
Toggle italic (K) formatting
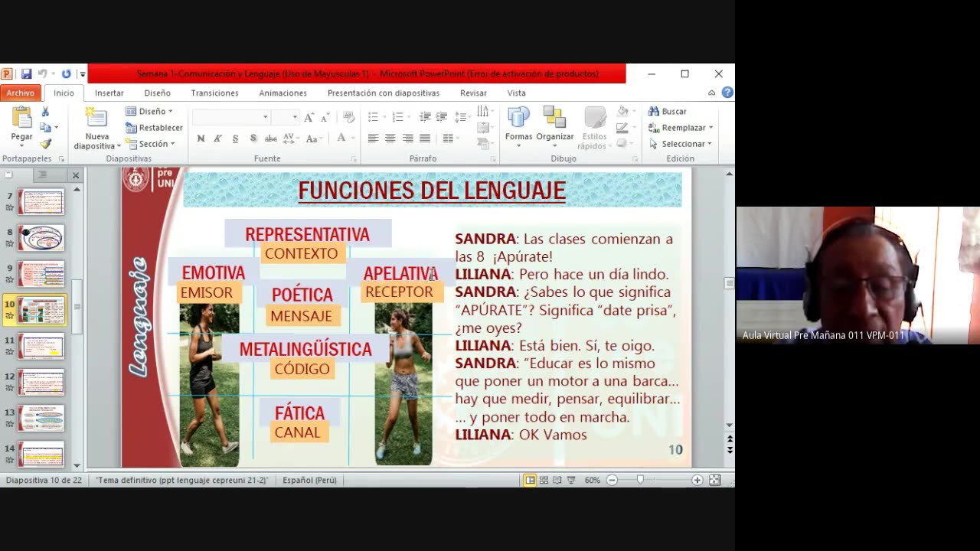(217, 139)
